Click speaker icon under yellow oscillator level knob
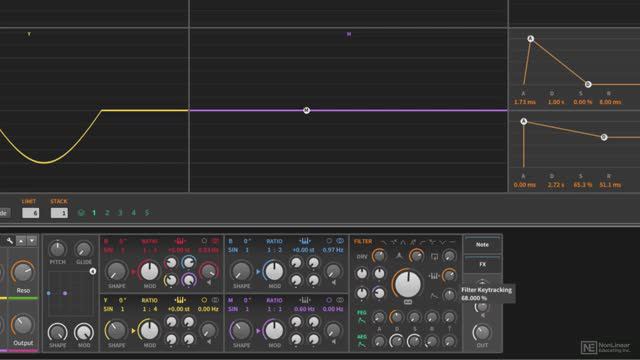The width and height of the screenshot is (640, 360). pyautogui.click(x=209, y=342)
